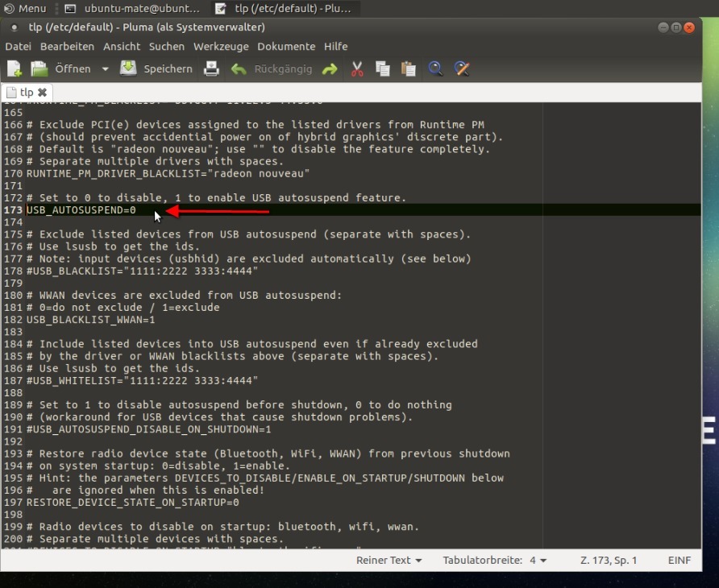
Task: Click the print icon in toolbar
Action: [x=211, y=69]
